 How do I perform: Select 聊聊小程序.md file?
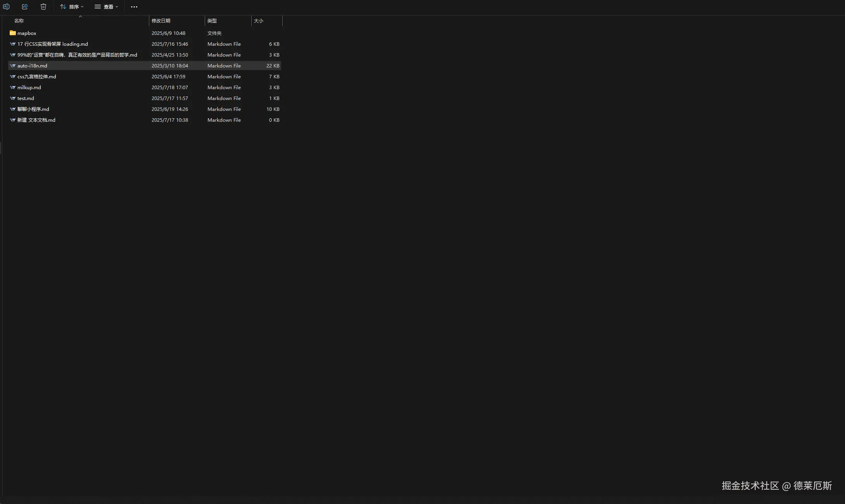coord(33,109)
